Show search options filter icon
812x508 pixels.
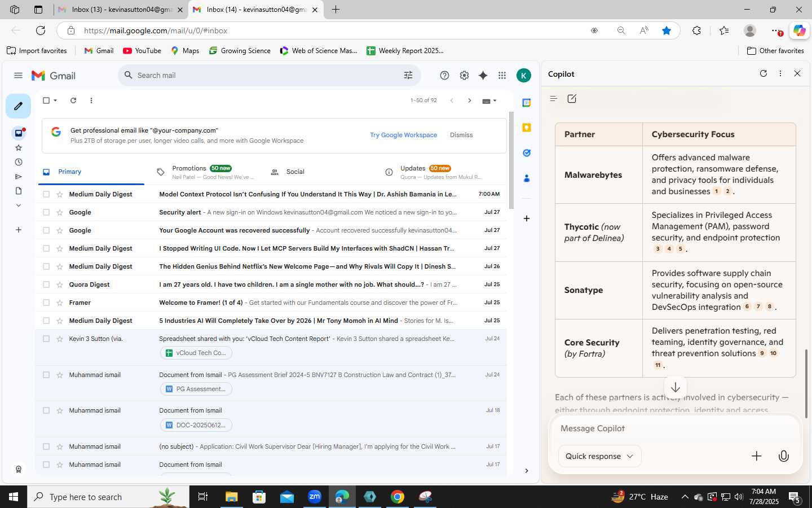click(x=408, y=75)
